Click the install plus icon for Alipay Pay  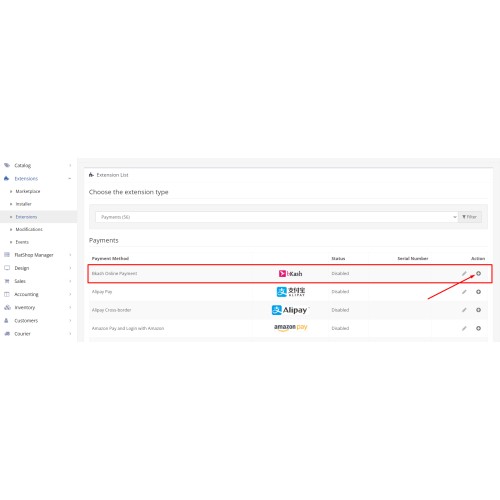point(478,292)
